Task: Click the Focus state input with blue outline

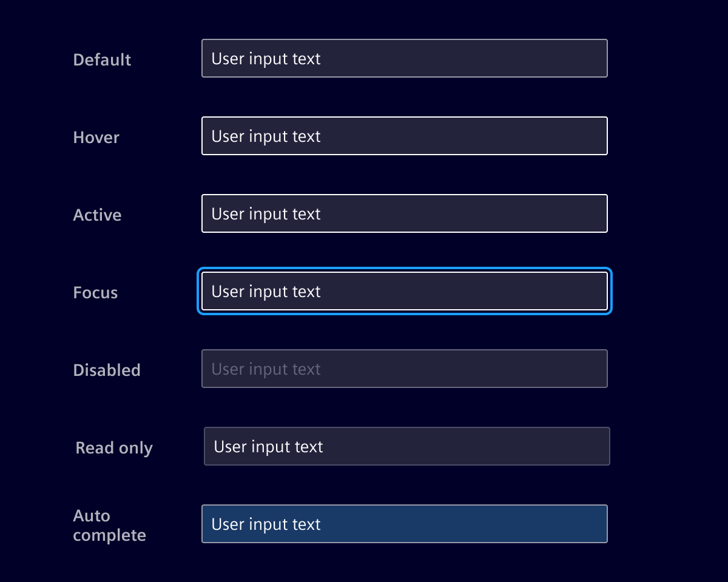Action: (x=405, y=291)
